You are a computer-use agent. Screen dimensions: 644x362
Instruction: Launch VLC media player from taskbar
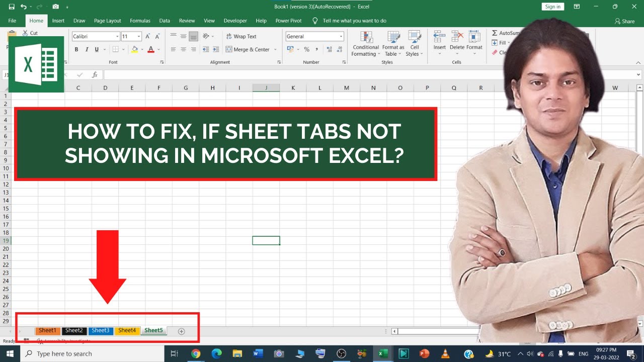[x=445, y=354]
